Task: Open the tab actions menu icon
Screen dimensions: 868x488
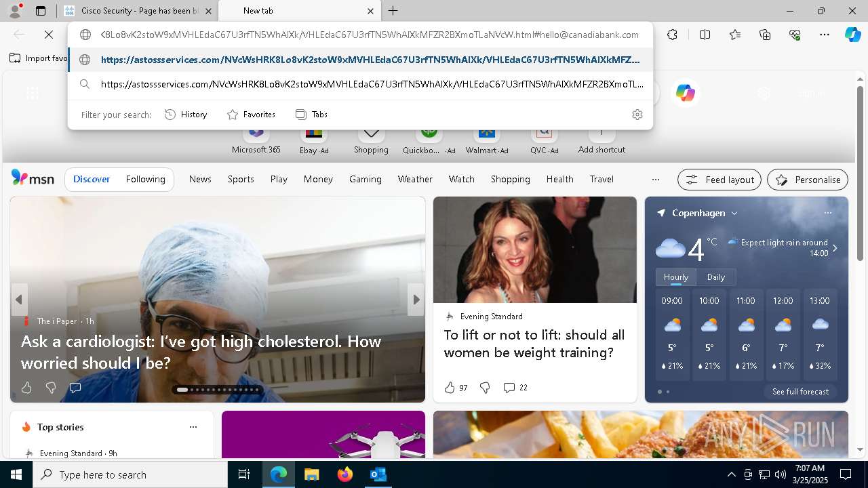Action: pyautogui.click(x=41, y=11)
